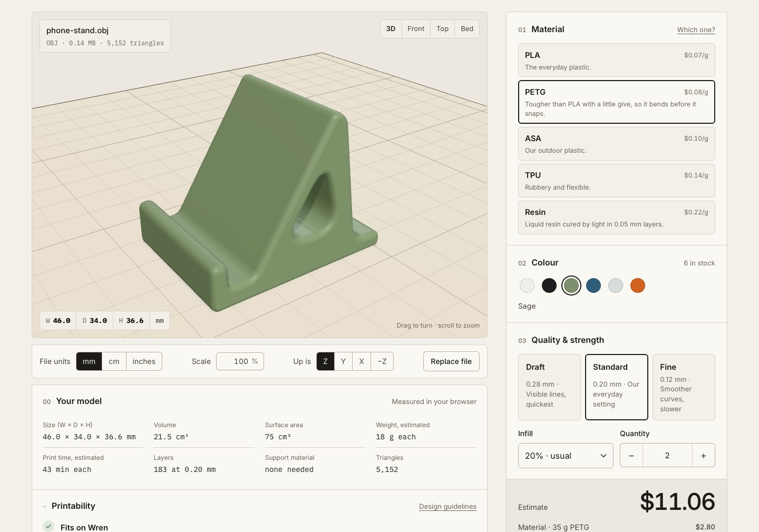Switch viewer to Top view
759x532 pixels.
(443, 29)
